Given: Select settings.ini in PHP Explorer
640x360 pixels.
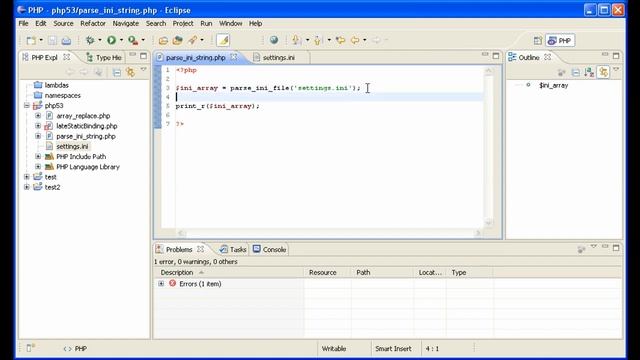Looking at the screenshot, I should click(x=72, y=147).
